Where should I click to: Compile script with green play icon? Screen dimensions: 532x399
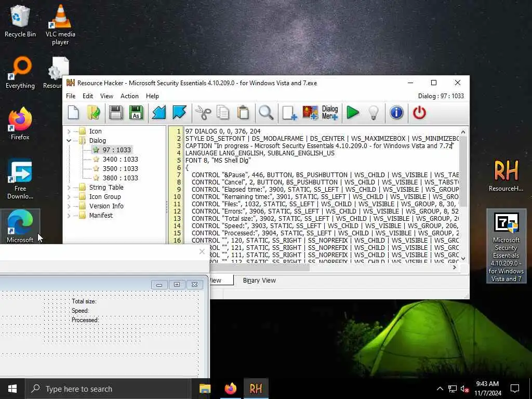tap(353, 113)
